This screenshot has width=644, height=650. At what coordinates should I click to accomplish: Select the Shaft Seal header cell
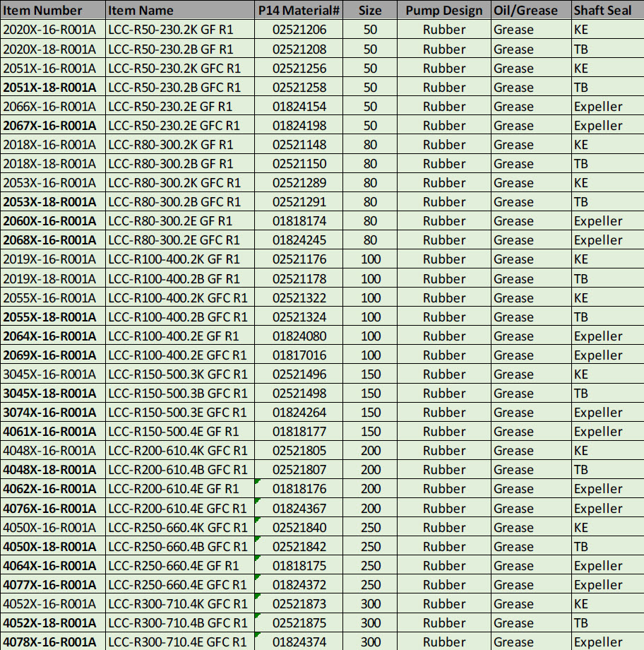tap(608, 10)
